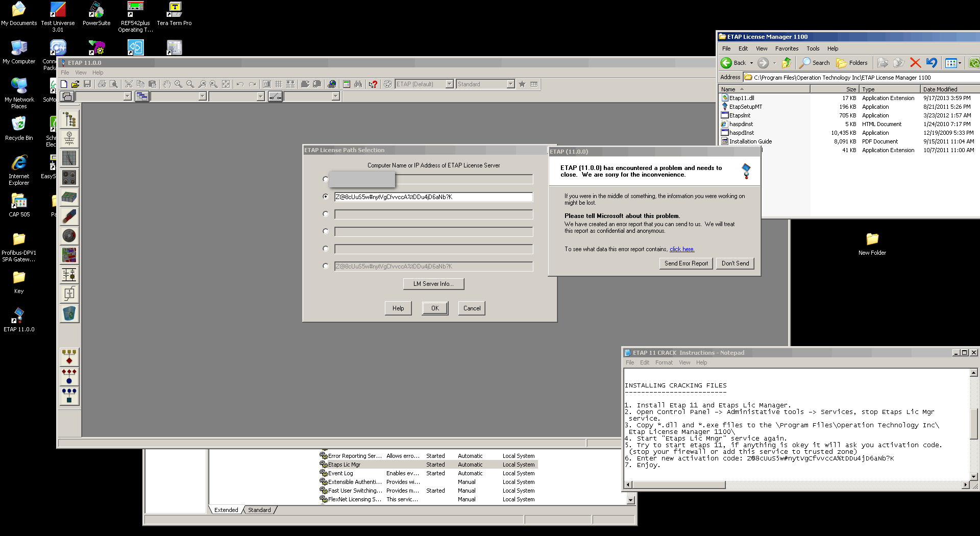Open the transformer one-line network system icon
Image resolution: width=980 pixels, height=536 pixels.
coord(69,139)
